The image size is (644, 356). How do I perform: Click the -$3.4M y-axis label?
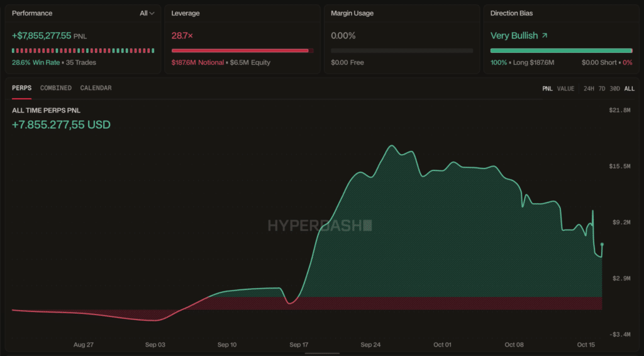[620, 334]
